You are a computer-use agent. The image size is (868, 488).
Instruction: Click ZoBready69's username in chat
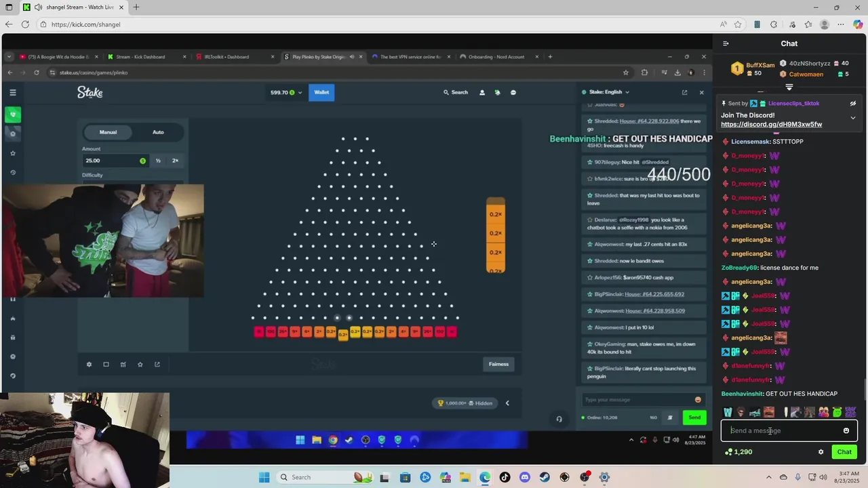point(739,268)
